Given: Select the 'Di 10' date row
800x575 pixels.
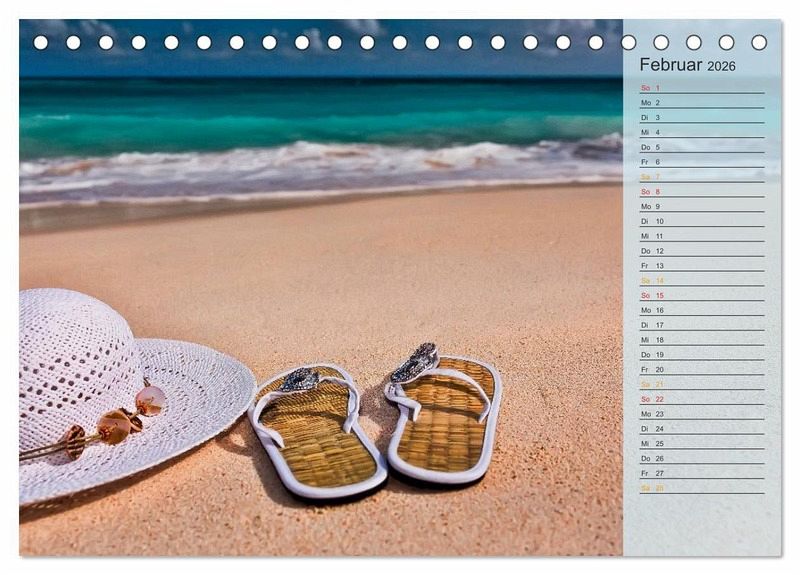Looking at the screenshot, I should (702, 221).
